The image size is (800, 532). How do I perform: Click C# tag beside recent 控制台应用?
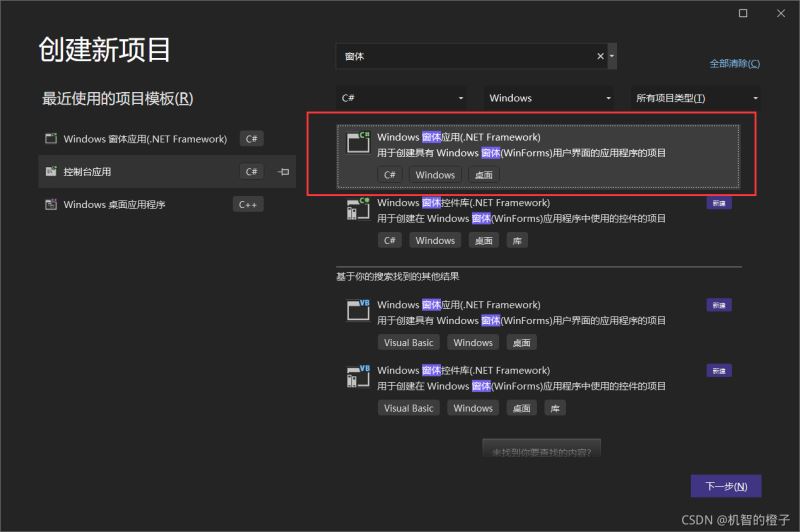click(252, 172)
